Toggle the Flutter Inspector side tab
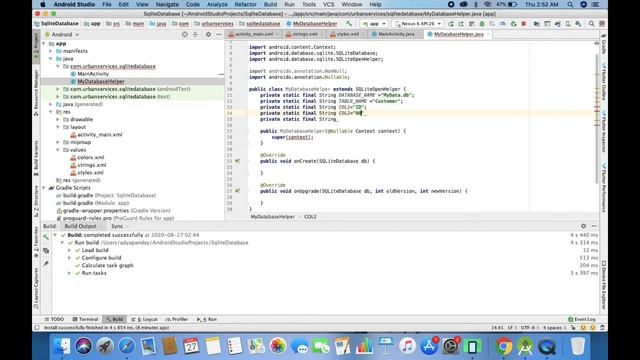Screen dimensions: 640x360 tap(604, 132)
